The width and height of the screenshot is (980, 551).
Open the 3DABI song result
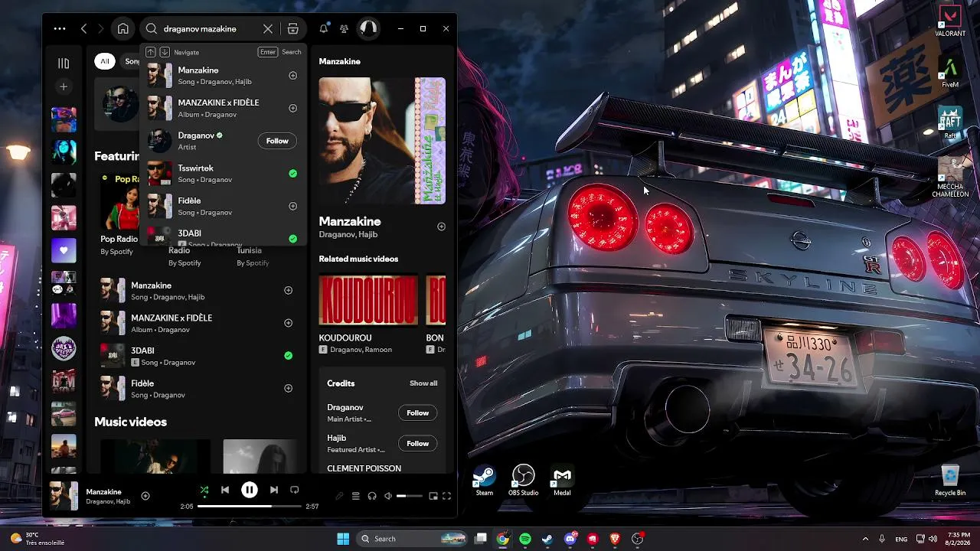coord(196,355)
